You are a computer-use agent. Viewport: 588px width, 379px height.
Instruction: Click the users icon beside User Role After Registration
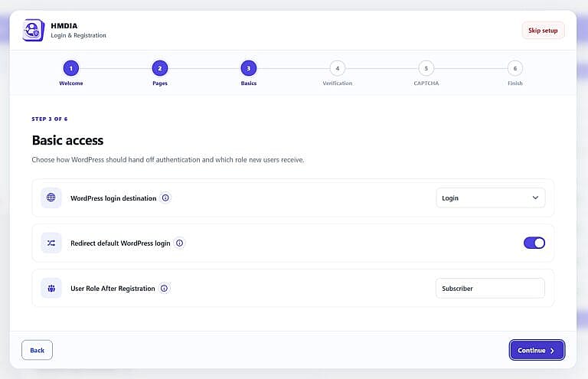point(51,289)
